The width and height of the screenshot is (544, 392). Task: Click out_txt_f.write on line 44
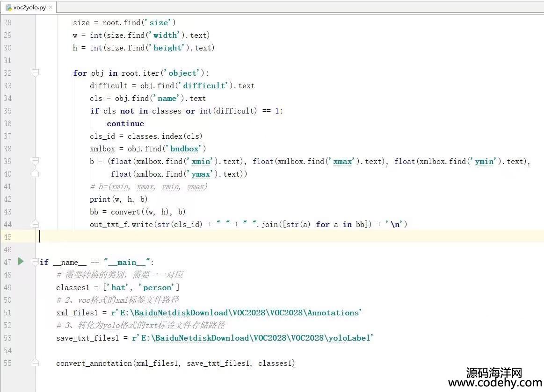pos(121,224)
